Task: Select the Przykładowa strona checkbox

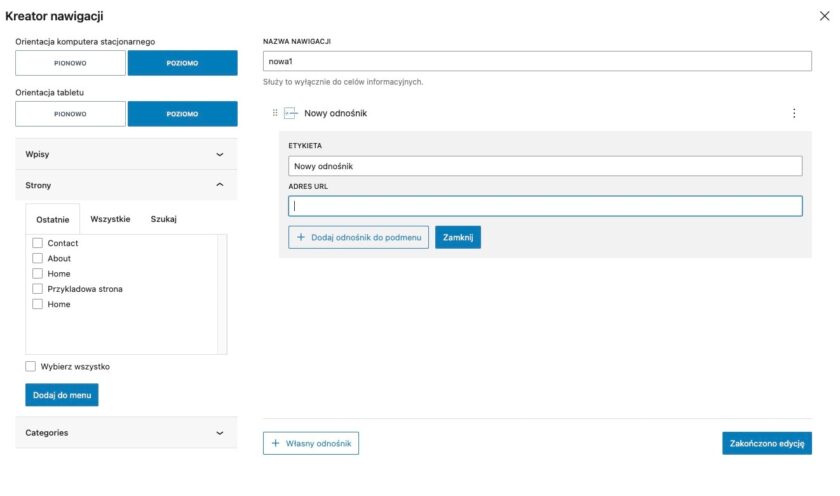Action: 38,289
